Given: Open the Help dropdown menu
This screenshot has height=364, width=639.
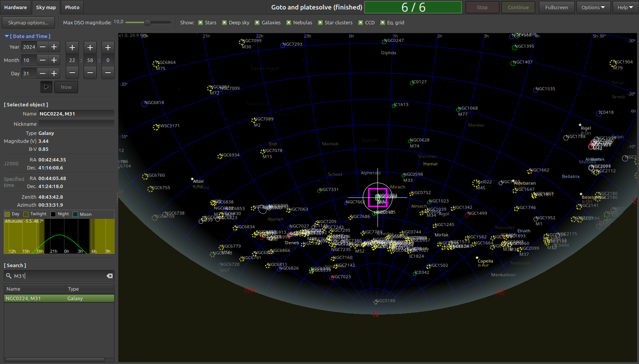Looking at the screenshot, I should (625, 7).
